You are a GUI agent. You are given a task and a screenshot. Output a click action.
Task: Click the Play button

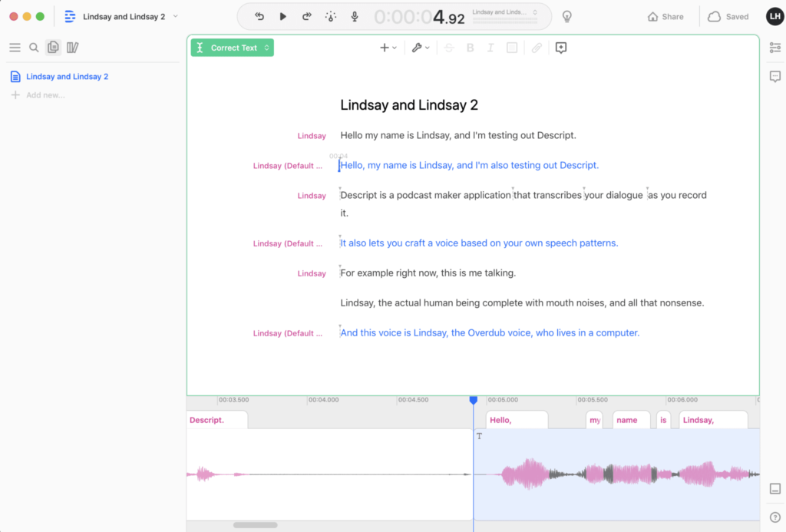(282, 16)
